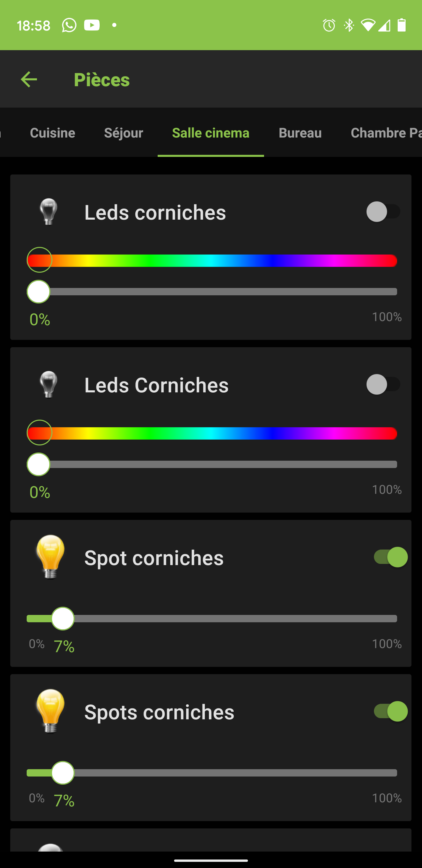Tap the Spot corniches yellow bulb icon

click(x=50, y=557)
